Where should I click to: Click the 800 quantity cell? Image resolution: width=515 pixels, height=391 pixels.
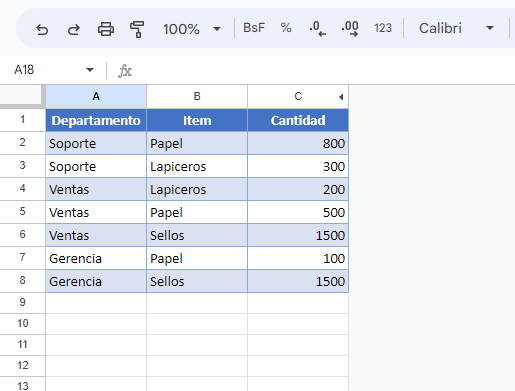tap(298, 143)
